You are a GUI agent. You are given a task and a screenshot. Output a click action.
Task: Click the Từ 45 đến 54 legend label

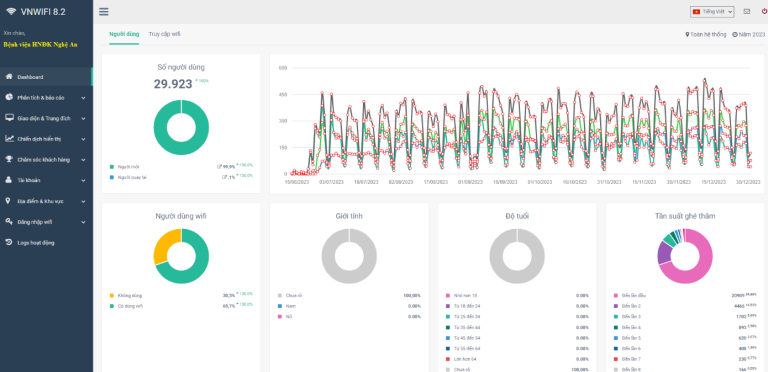[466, 338]
